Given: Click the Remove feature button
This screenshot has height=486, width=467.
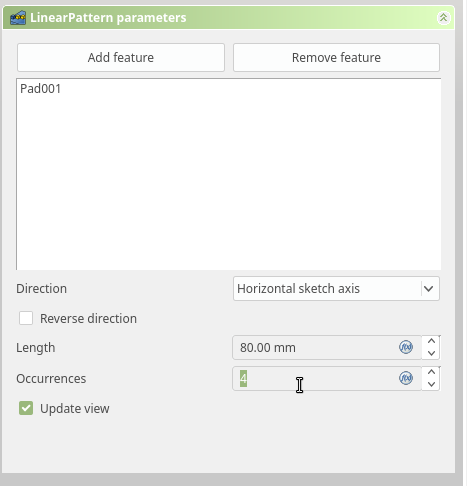Looking at the screenshot, I should coord(336,57).
